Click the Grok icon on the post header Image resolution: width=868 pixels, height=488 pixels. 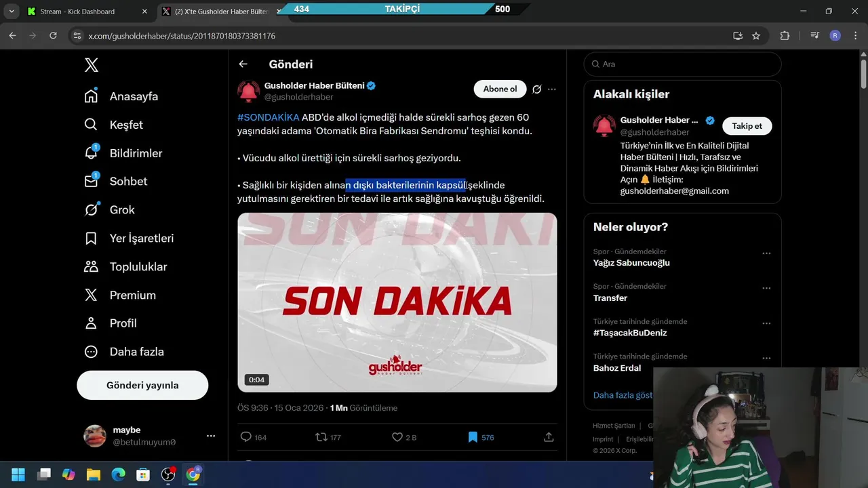pyautogui.click(x=536, y=89)
